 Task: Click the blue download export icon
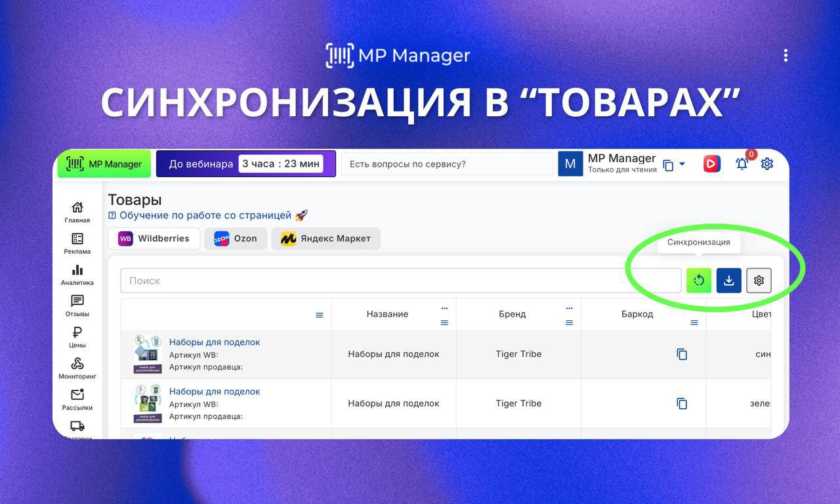pyautogui.click(x=728, y=281)
